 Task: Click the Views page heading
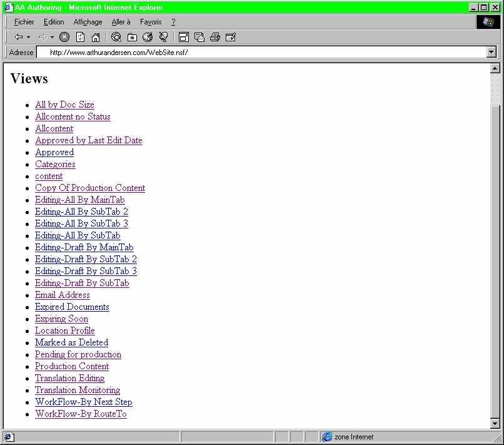[29, 79]
